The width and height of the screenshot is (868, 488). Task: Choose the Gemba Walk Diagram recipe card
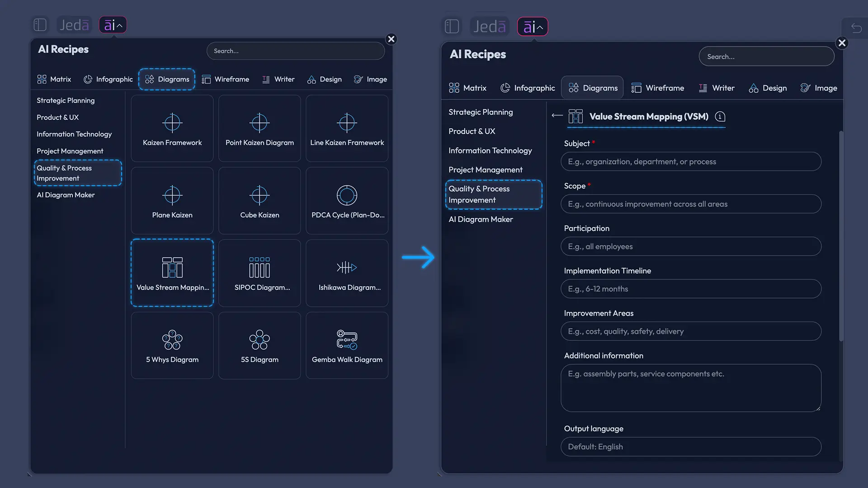point(347,346)
